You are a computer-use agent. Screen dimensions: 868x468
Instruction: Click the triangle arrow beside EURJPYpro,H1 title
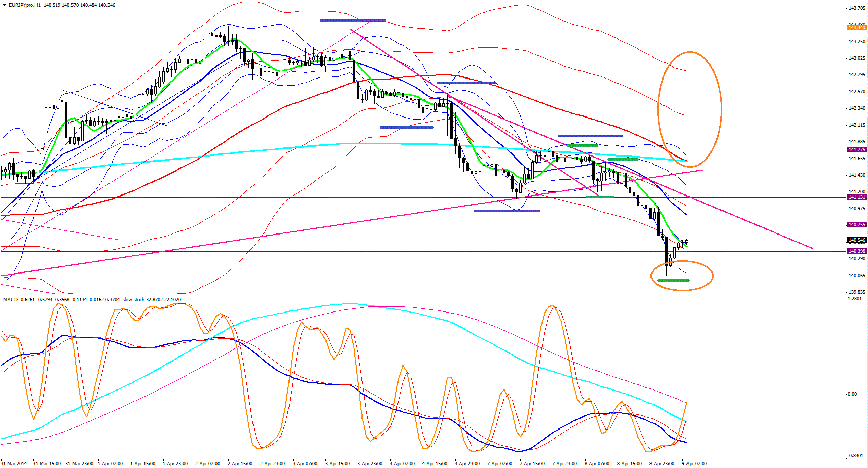point(4,5)
